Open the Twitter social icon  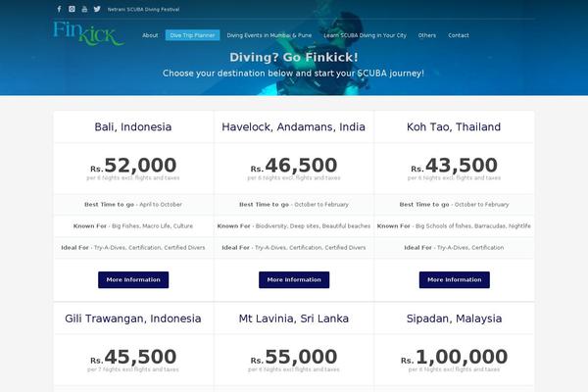tap(97, 9)
